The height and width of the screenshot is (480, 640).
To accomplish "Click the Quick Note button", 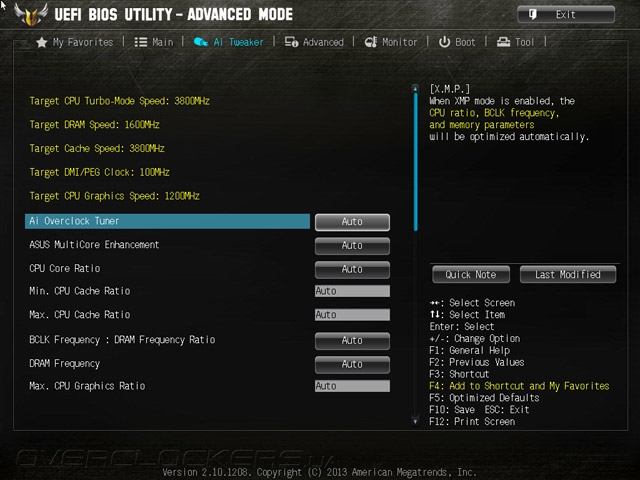I will (x=471, y=274).
